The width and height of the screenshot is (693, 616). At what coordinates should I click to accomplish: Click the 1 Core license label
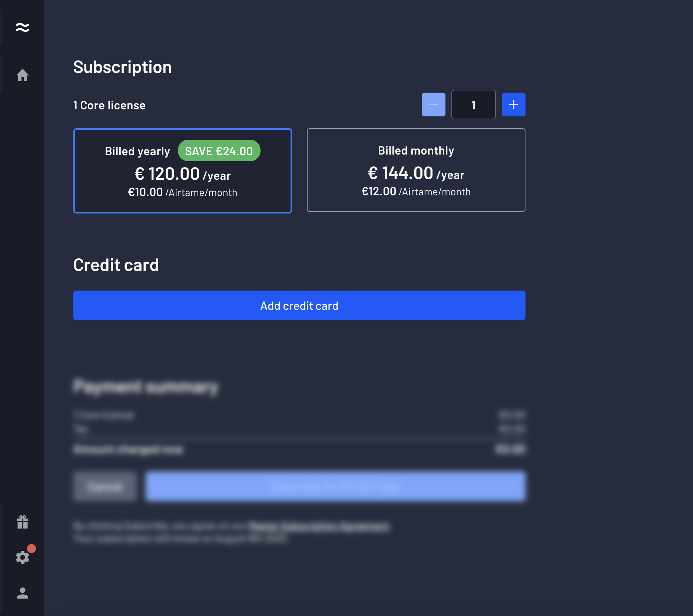point(109,105)
